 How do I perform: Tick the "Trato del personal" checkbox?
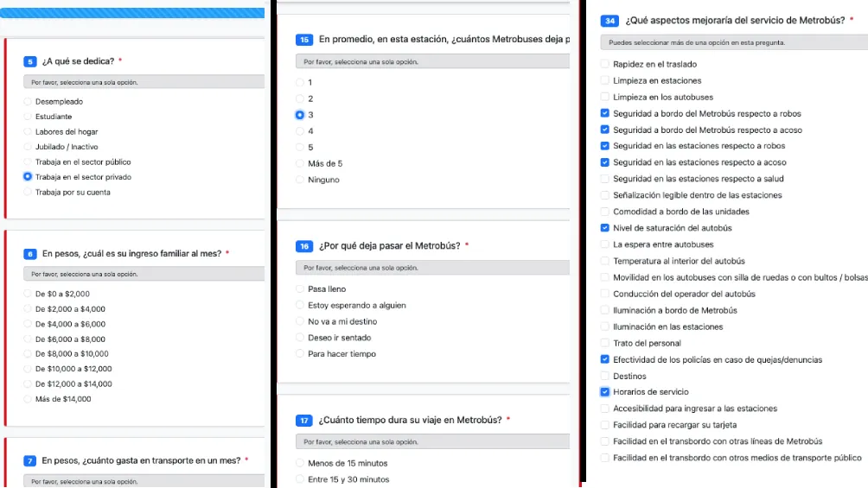coord(605,343)
